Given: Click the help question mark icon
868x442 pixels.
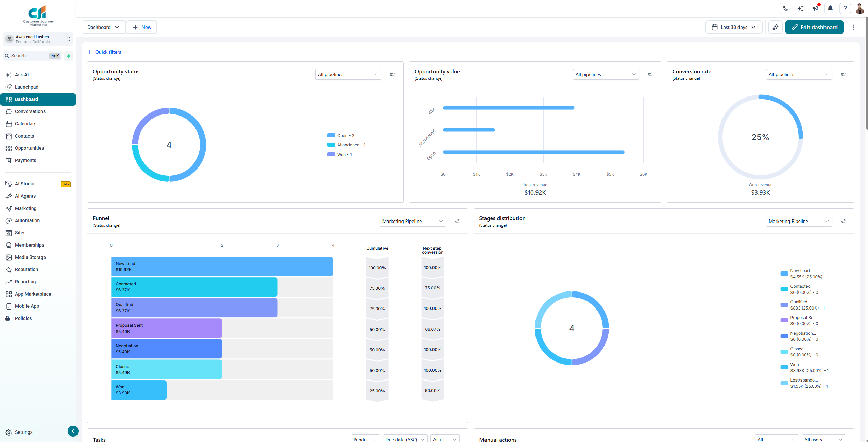Looking at the screenshot, I should [845, 8].
